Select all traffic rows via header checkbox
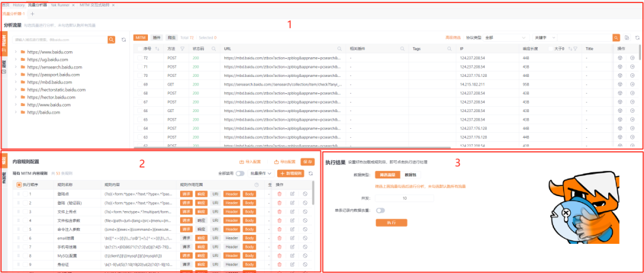Screen dimensions: 644x273 click(140, 49)
